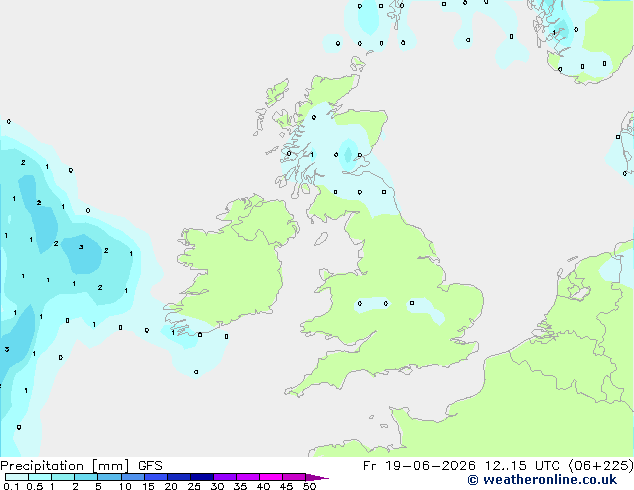Select legend swatch between 20 and 25
This screenshot has width=634, height=490.
point(178,477)
